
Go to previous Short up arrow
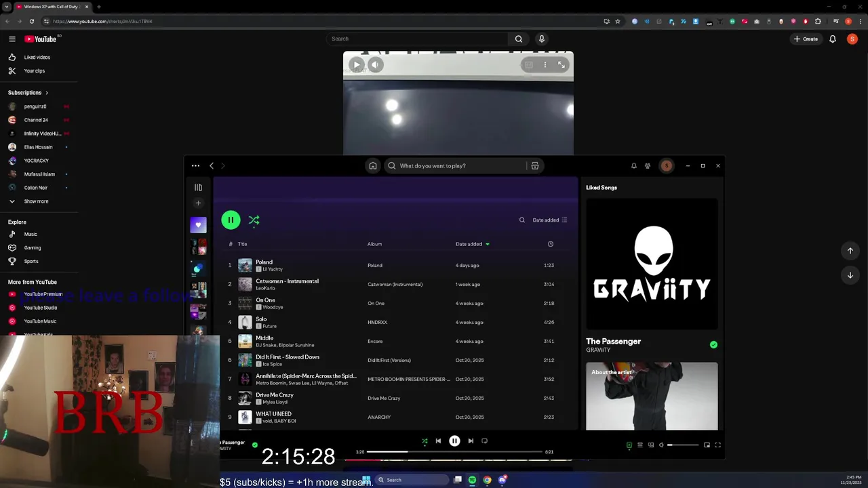pos(850,251)
